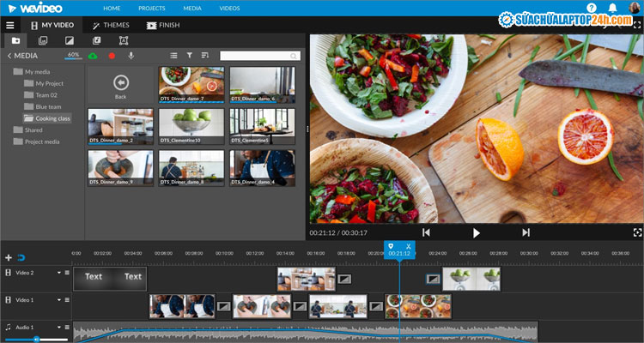Start recording with the red record button
The image size is (644, 343).
coord(112,56)
